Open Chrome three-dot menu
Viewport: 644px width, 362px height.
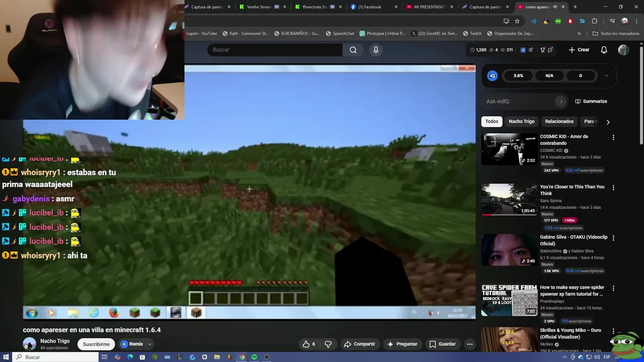[636, 21]
